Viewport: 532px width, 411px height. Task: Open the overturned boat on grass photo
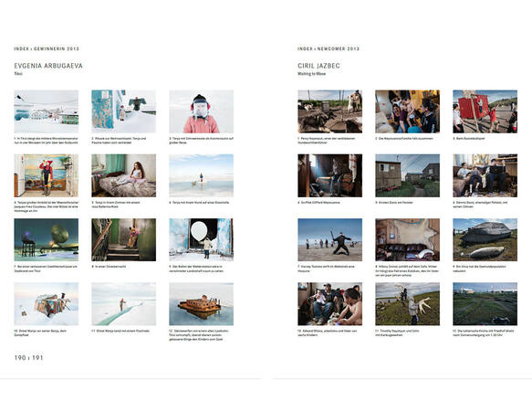point(485,240)
